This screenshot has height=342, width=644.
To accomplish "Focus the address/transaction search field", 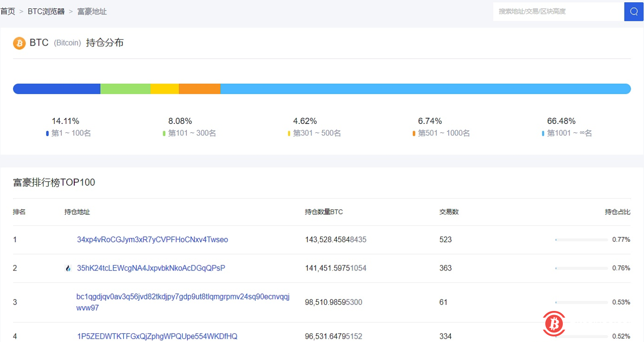I will (558, 12).
